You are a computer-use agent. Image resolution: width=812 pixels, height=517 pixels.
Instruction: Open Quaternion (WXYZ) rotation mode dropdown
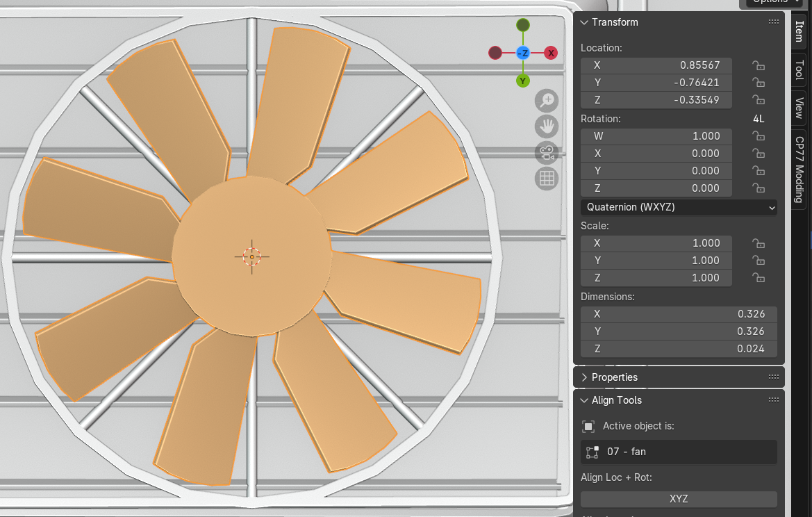679,207
